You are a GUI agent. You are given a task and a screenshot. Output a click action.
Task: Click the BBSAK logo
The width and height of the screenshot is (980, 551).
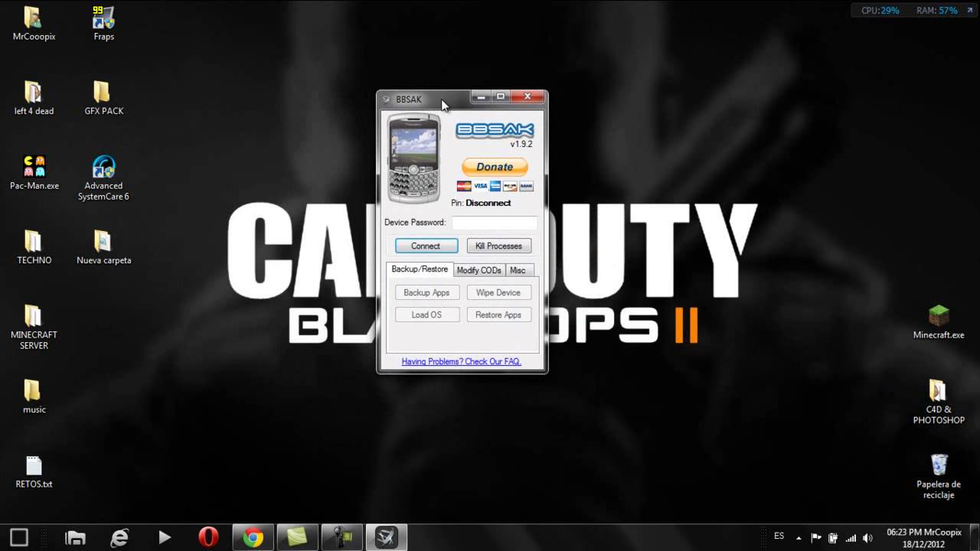pyautogui.click(x=495, y=131)
